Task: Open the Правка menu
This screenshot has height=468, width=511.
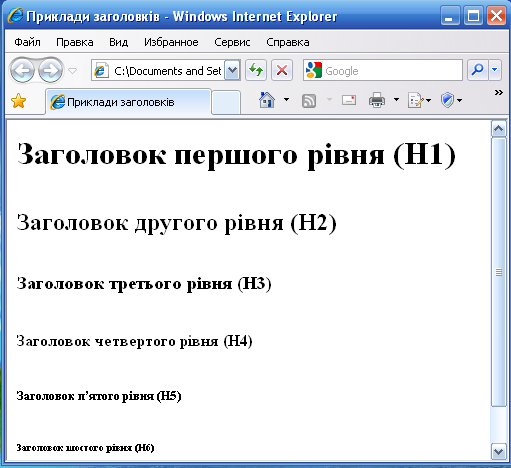Action: pyautogui.click(x=75, y=42)
